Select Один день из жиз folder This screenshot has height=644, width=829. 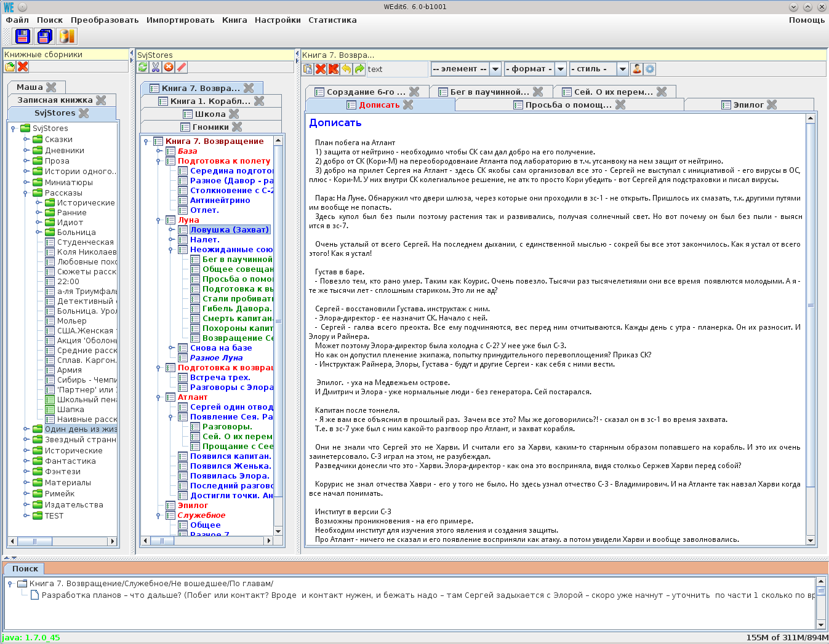coord(81,429)
